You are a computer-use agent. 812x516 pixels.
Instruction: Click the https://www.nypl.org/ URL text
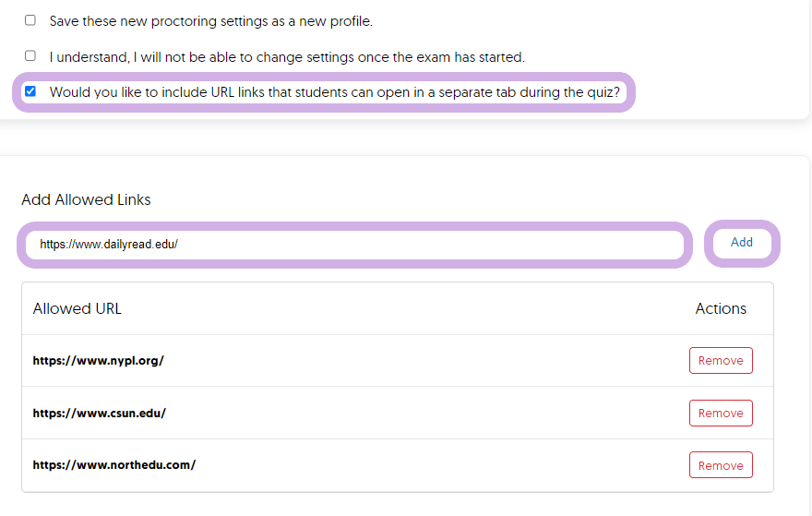coord(98,361)
